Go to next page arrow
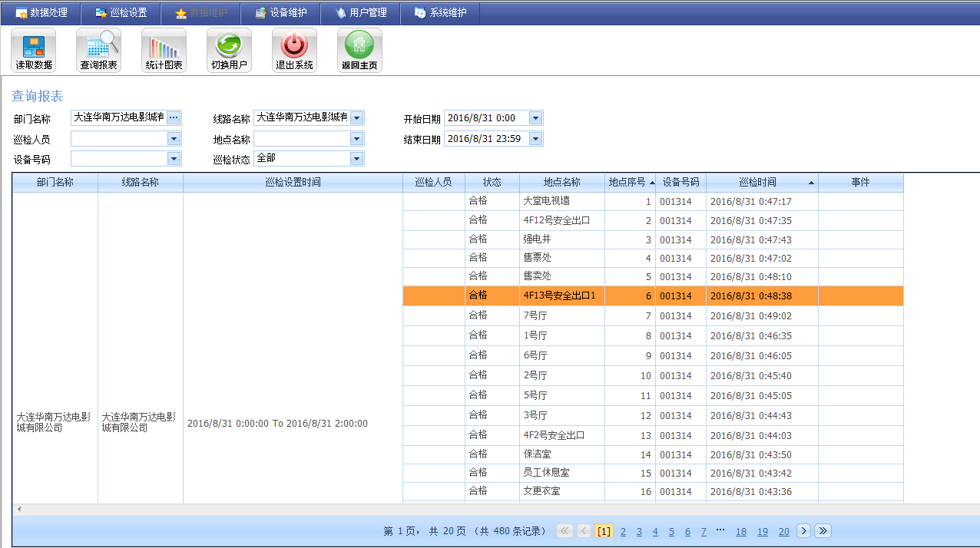The image size is (980, 548). tap(803, 531)
